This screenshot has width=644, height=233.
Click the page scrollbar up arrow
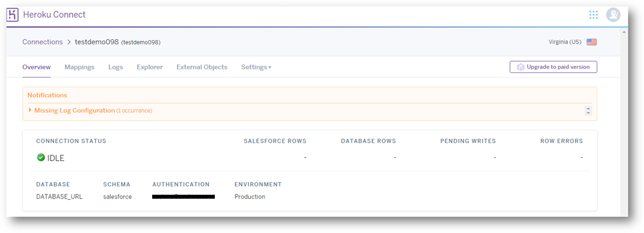coord(624,33)
